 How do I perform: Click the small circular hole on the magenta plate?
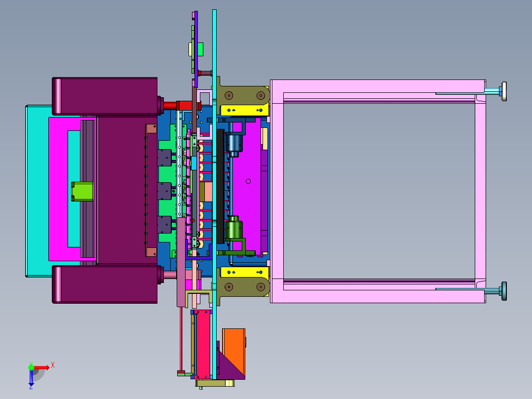[x=248, y=181]
